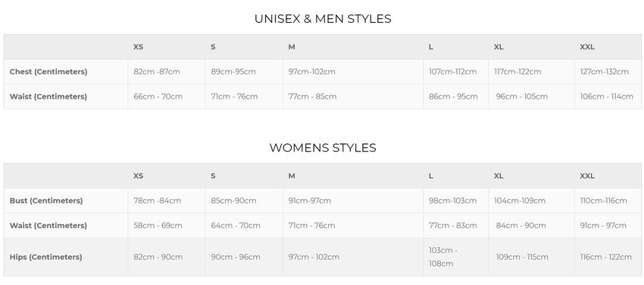Click the 104cm-109cm bust cell for XL
This screenshot has height=285, width=644.
pos(520,201)
